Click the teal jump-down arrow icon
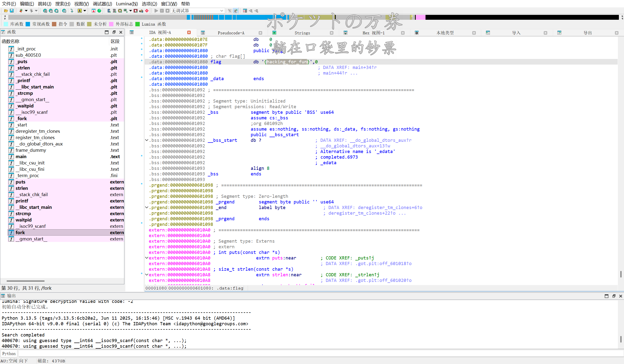The image size is (624, 364). 72,11
